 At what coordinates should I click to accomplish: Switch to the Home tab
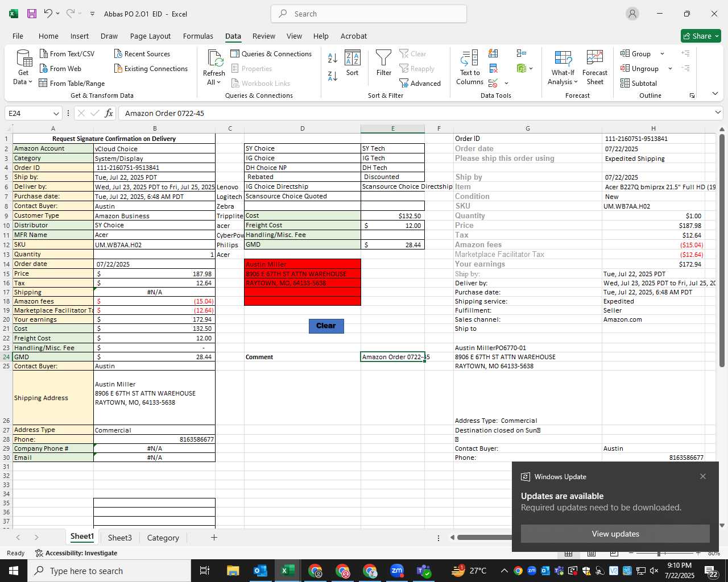[x=48, y=36]
